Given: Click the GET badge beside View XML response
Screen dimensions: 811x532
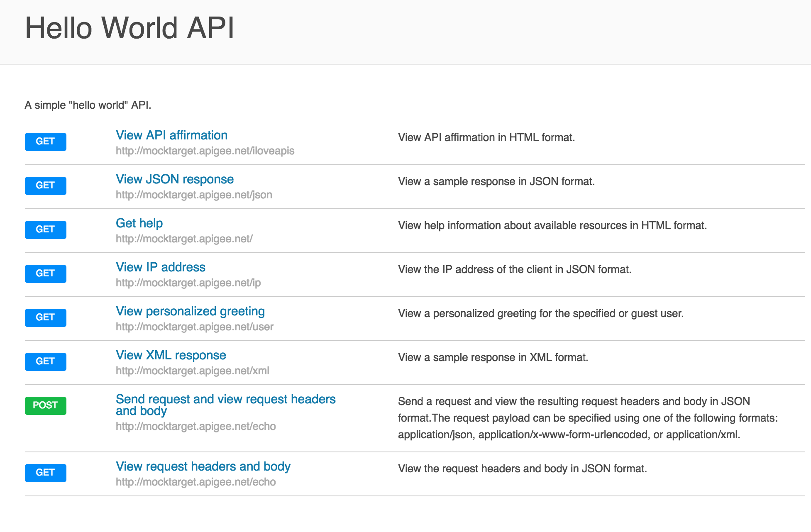Looking at the screenshot, I should [x=46, y=361].
